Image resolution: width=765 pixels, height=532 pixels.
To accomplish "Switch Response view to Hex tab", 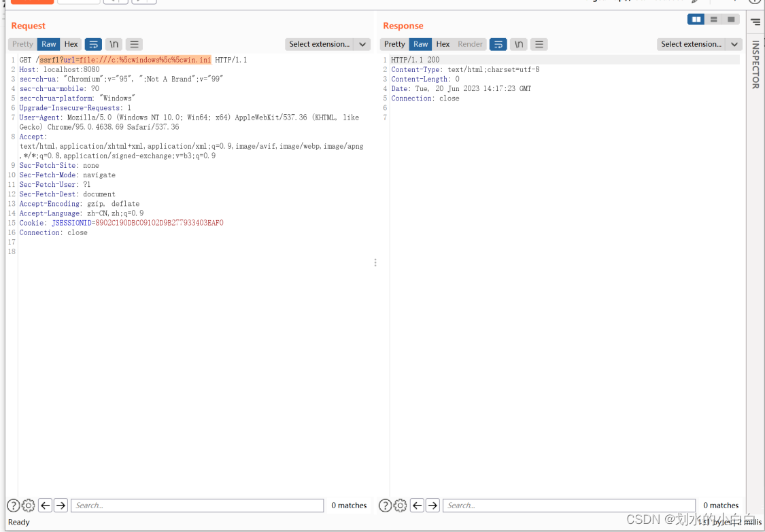I will pos(443,44).
